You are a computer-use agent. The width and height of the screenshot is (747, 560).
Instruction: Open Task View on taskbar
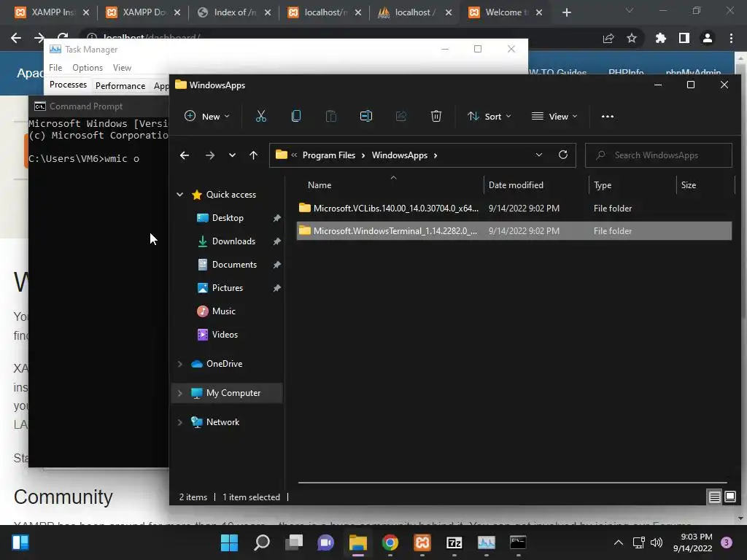tap(294, 542)
